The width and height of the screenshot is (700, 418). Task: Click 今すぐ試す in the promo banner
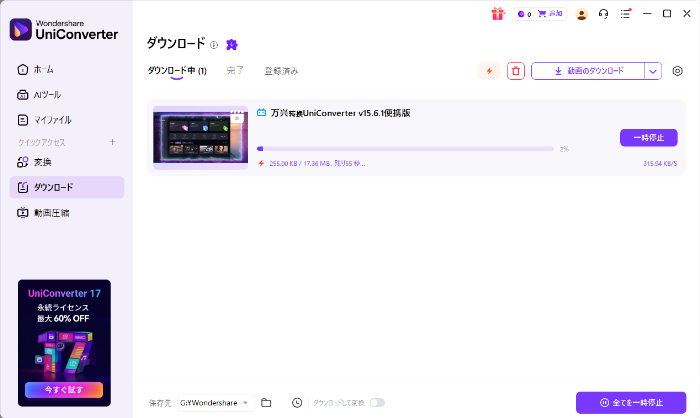[64, 390]
